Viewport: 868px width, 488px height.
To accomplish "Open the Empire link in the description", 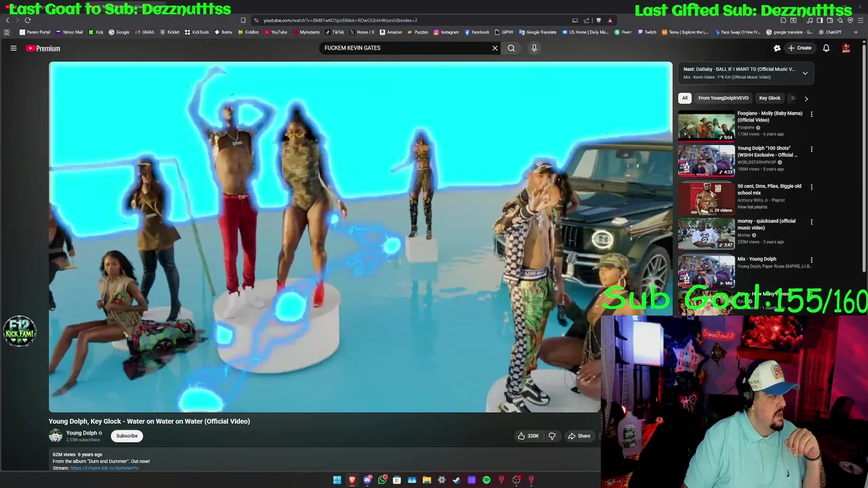I will coord(104,468).
